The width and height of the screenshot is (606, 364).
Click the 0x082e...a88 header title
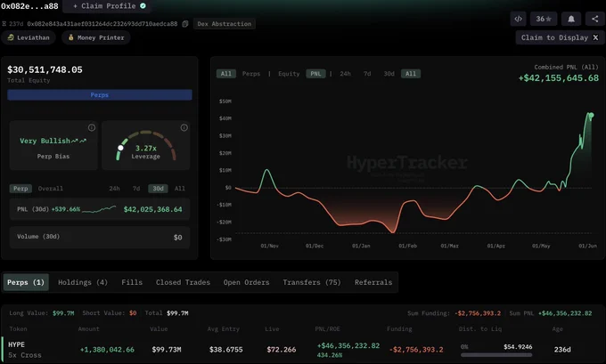(x=29, y=6)
